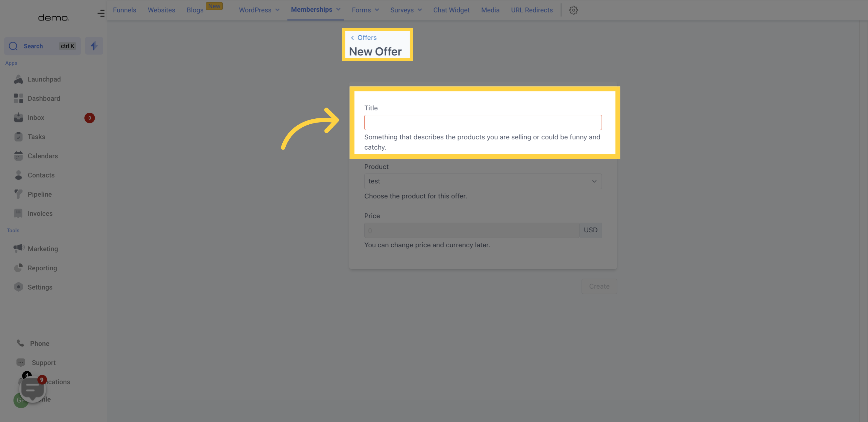Viewport: 868px width, 422px height.
Task: Click the Pipeline funnel icon
Action: tap(19, 194)
